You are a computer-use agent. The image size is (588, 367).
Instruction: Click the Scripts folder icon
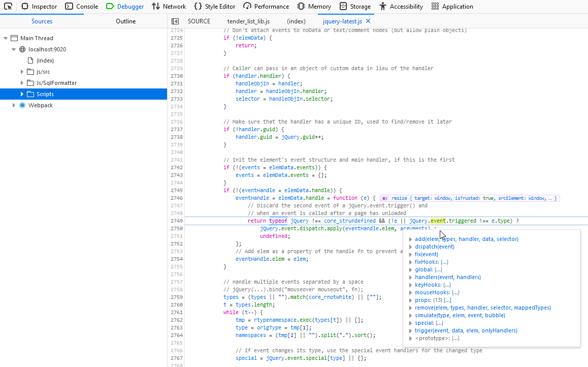31,94
